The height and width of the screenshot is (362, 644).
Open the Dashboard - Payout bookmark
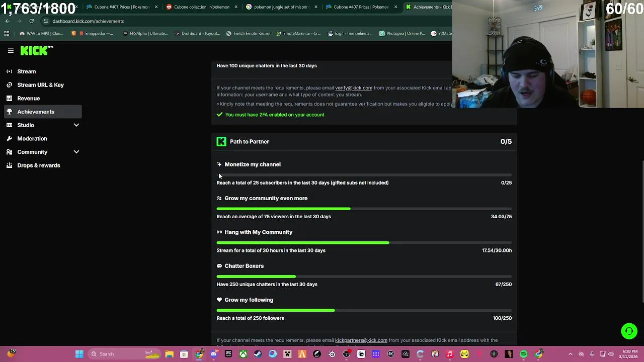point(197,34)
